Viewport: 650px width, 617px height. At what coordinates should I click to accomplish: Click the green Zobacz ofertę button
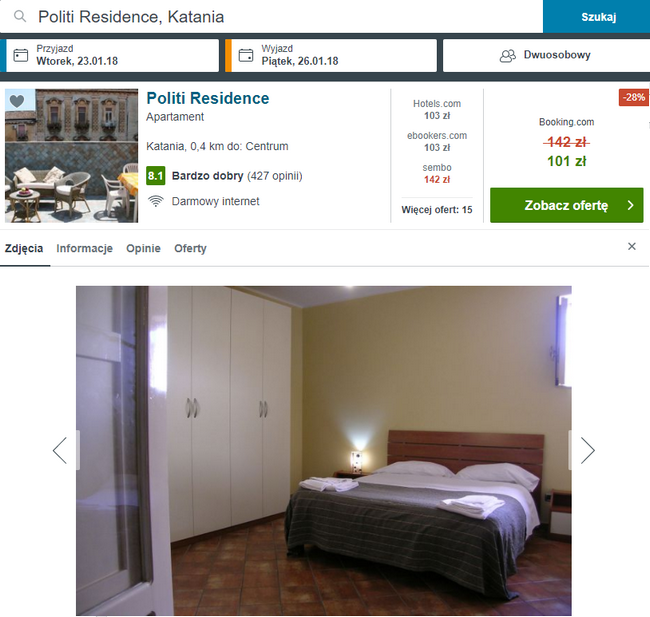567,205
